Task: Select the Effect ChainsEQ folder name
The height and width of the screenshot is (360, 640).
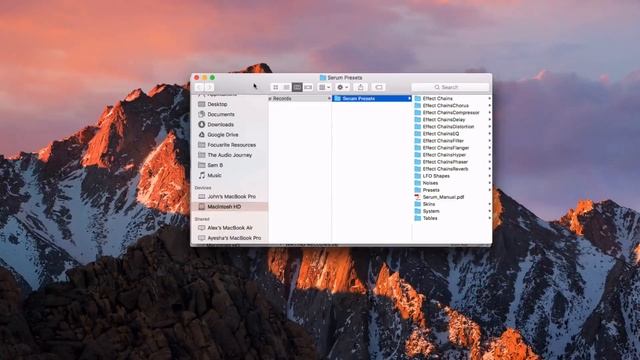Action: click(441, 134)
